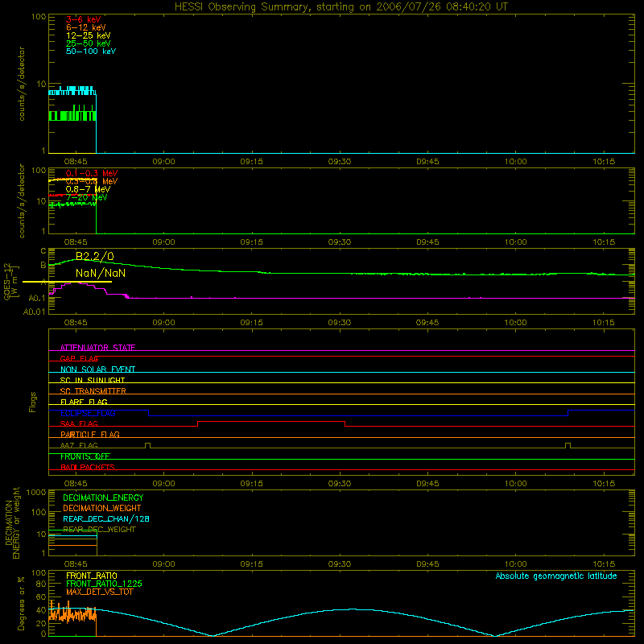644x644 pixels.
Task: Click the A0.01 tick label on GOES axis
Action: point(34,312)
